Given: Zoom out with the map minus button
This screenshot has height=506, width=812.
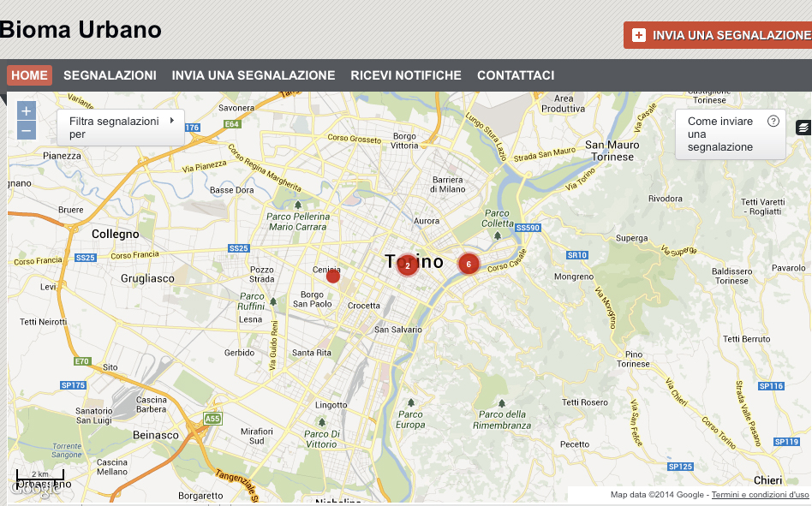Looking at the screenshot, I should [27, 130].
